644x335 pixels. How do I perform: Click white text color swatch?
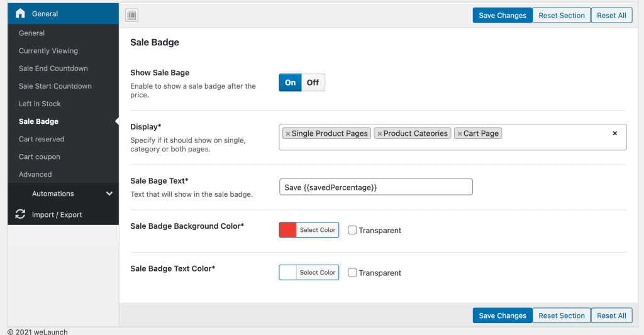[x=287, y=272]
